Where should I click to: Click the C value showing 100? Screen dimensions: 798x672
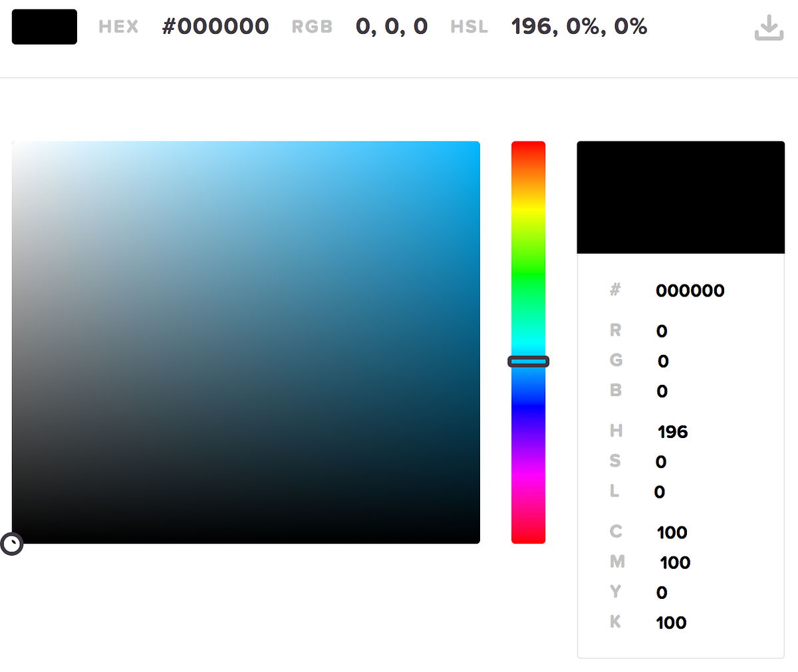(x=671, y=532)
